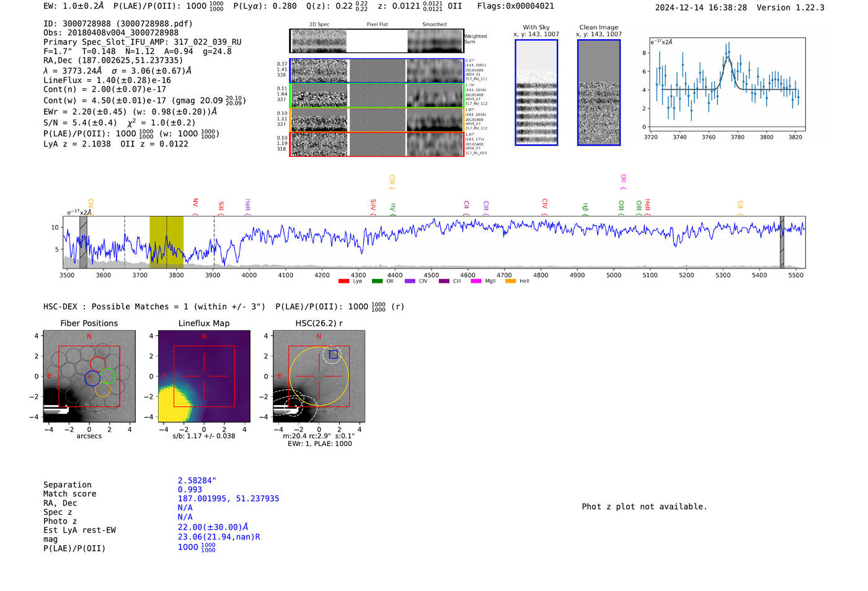Image resolution: width=868 pixels, height=591 pixels.
Task: Click the matched RA, Dec coordinates value
Action: pyautogui.click(x=228, y=499)
